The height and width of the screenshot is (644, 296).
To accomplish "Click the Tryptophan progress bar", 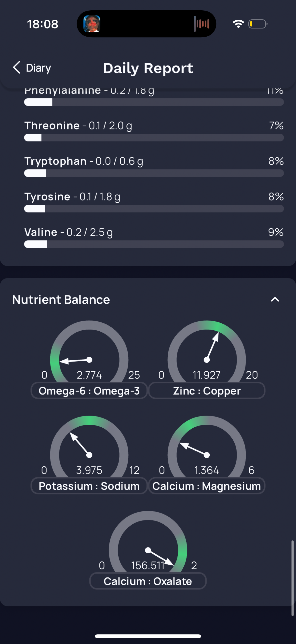I will 154,173.
